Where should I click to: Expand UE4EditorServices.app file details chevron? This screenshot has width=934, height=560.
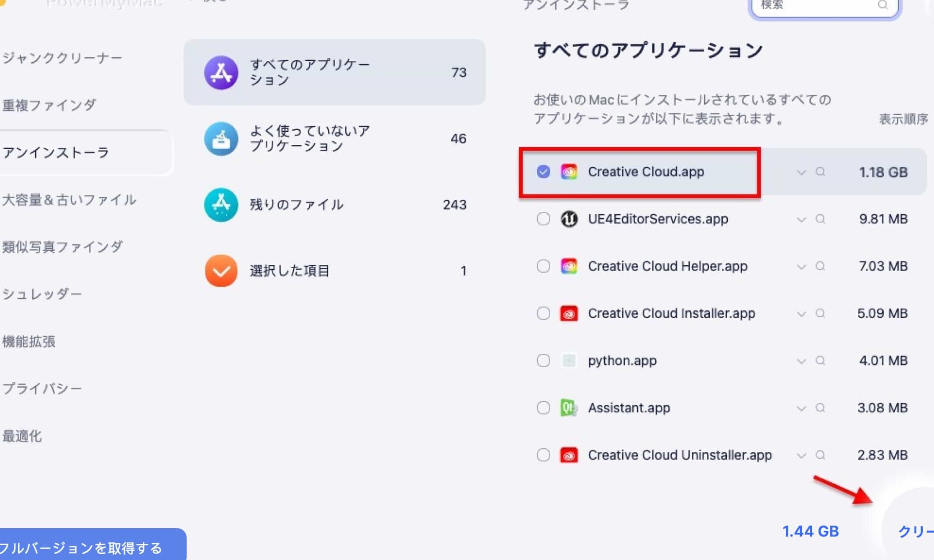(801, 220)
